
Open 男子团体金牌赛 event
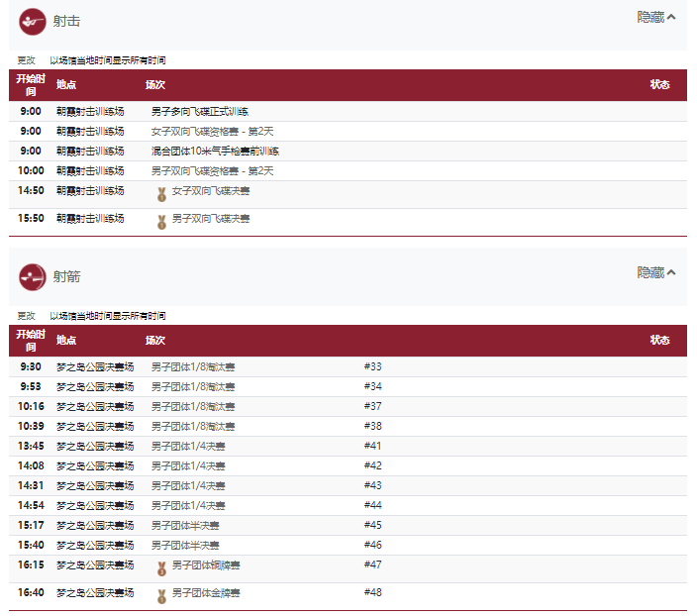point(206,593)
